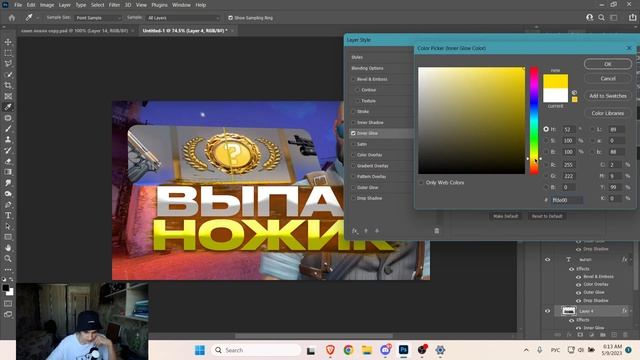640x360 pixels.
Task: Open the Image menu
Action: tap(47, 5)
